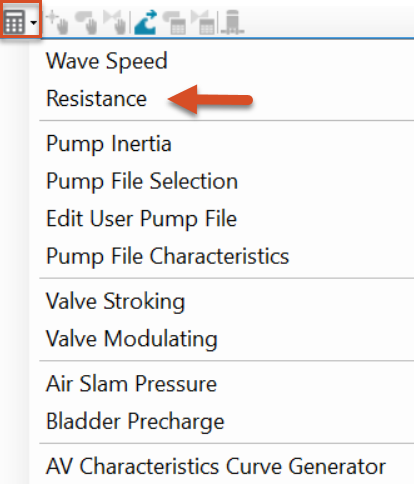Select Valve Modulating menu item
The height and width of the screenshot is (486, 414).
click(x=132, y=339)
